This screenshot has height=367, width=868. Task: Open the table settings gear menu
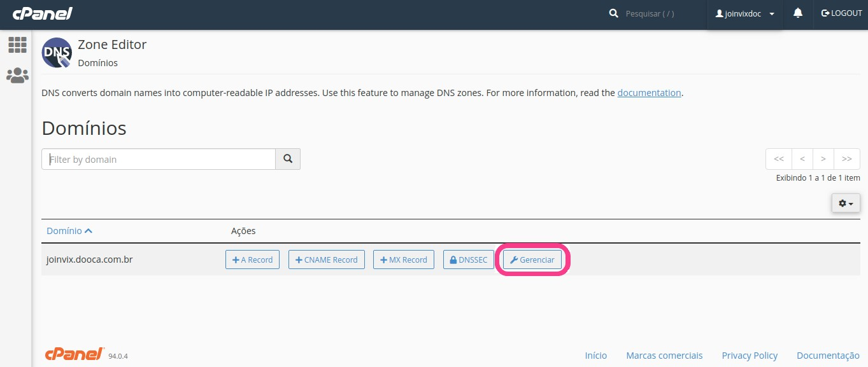[846, 203]
